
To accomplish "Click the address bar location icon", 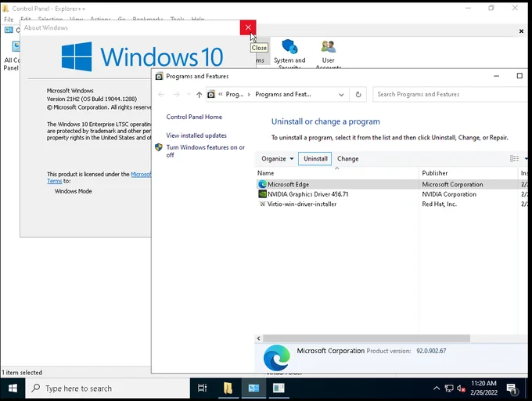I will click(211, 95).
